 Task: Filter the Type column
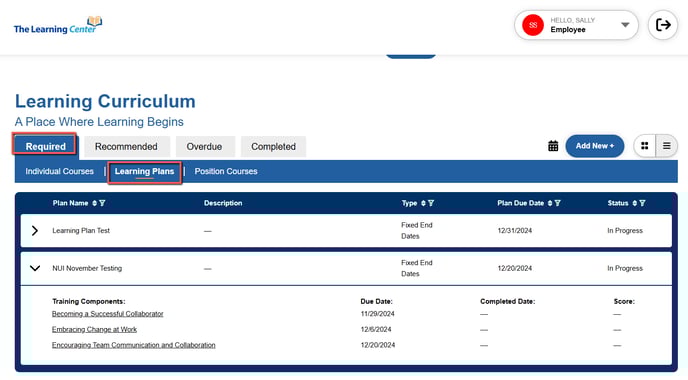(431, 203)
